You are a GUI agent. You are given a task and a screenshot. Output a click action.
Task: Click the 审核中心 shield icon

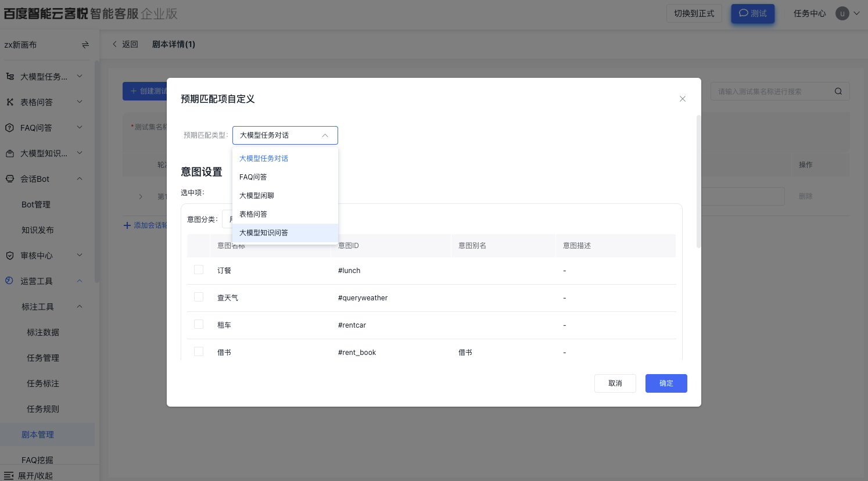pos(10,256)
